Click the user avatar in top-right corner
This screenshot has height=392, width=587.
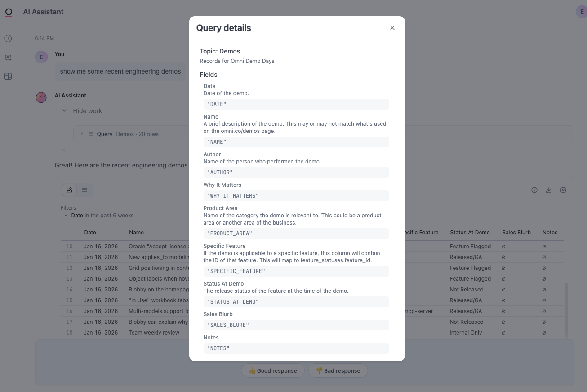click(x=581, y=11)
